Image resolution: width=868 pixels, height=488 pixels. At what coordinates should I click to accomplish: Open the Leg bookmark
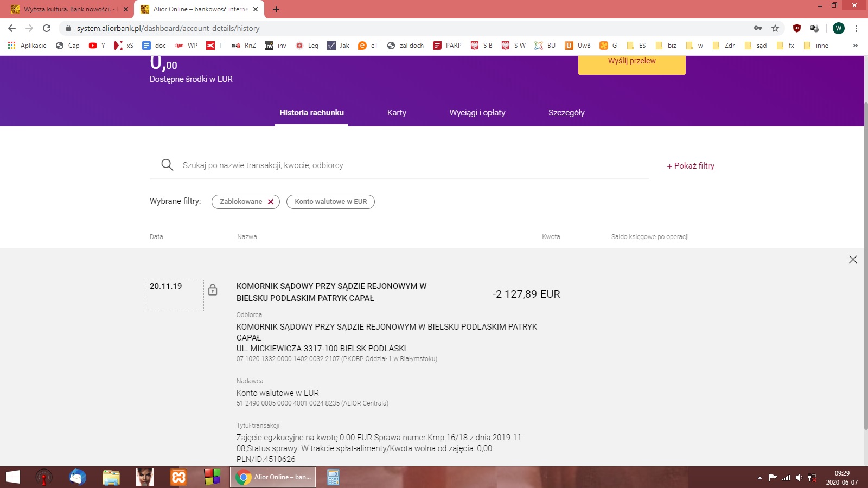click(x=307, y=46)
